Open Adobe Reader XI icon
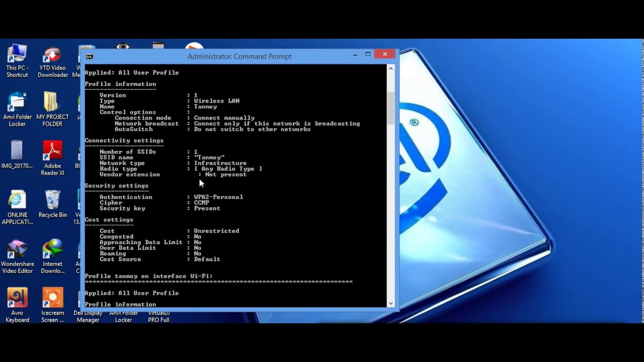 pyautogui.click(x=52, y=158)
